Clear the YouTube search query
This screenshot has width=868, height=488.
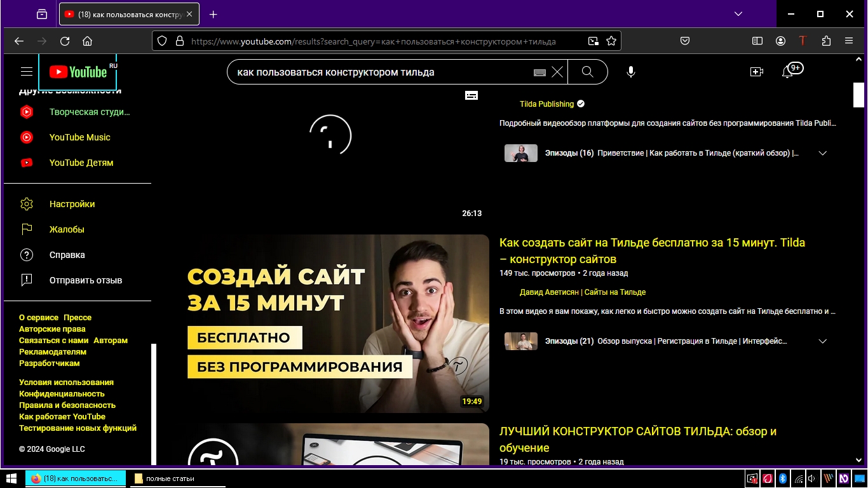[x=557, y=72]
